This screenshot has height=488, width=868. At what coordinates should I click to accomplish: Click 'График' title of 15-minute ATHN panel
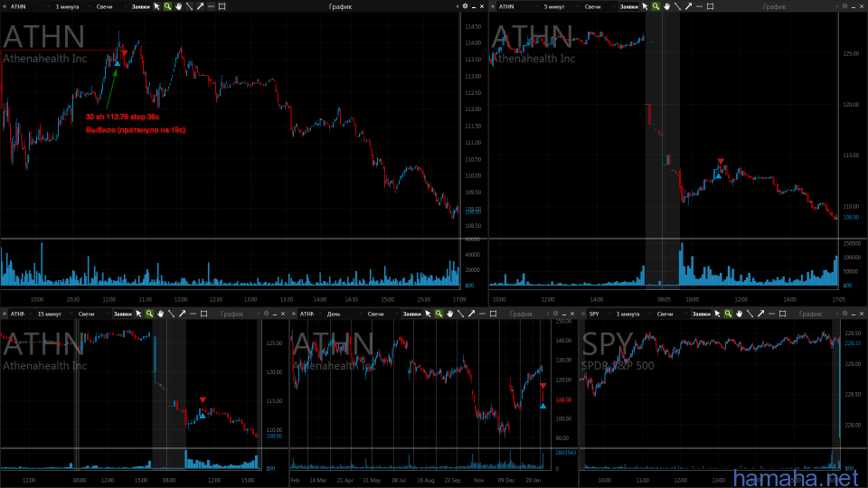[231, 314]
